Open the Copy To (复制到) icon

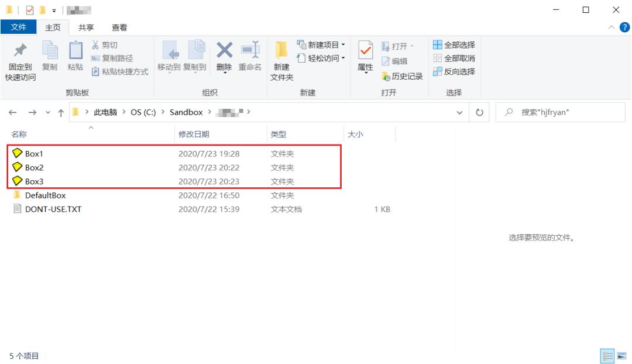click(196, 50)
